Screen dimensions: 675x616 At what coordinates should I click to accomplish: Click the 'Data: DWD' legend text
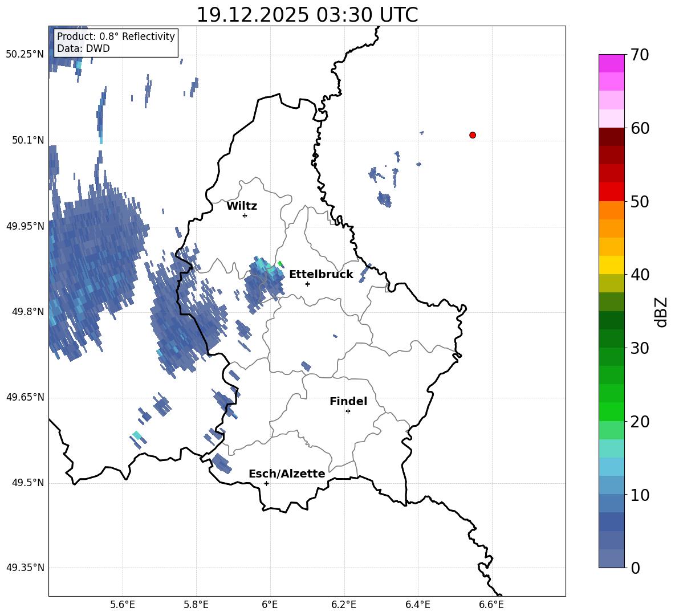tap(83, 48)
